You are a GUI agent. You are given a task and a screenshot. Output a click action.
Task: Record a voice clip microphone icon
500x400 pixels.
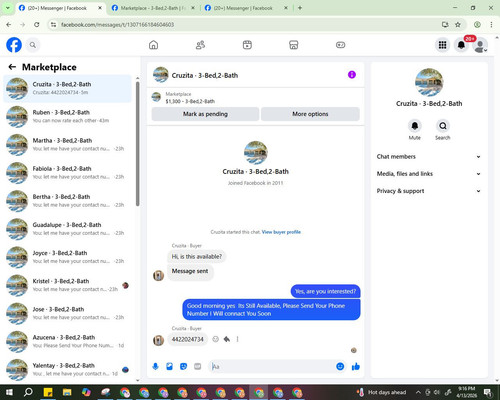155,367
